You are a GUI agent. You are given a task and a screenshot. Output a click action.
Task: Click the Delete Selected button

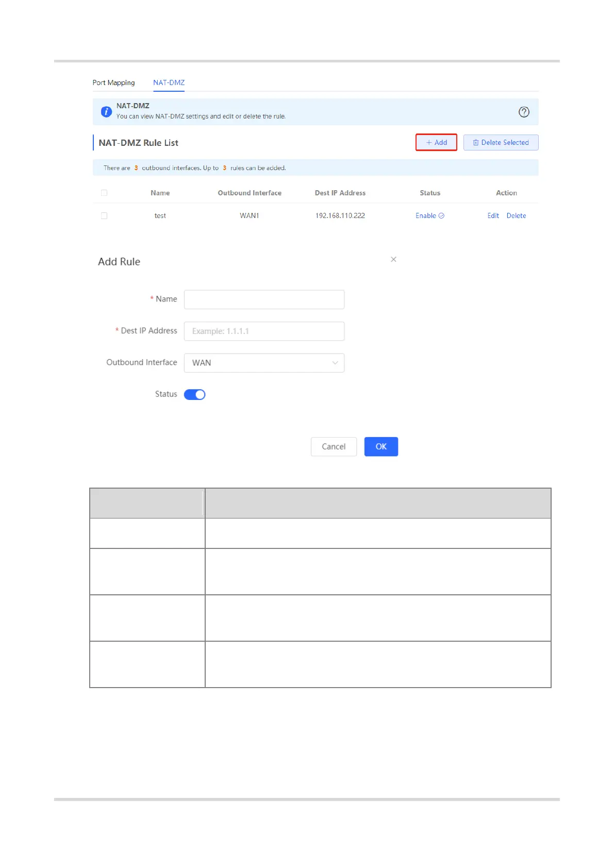pyautogui.click(x=501, y=143)
